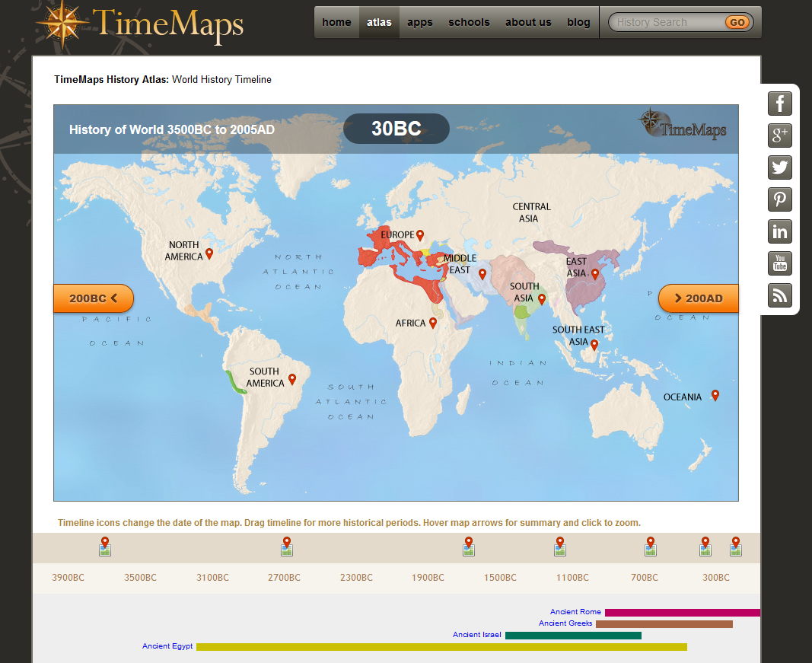Select the Europe map pin
This screenshot has height=663, width=812.
click(420, 235)
